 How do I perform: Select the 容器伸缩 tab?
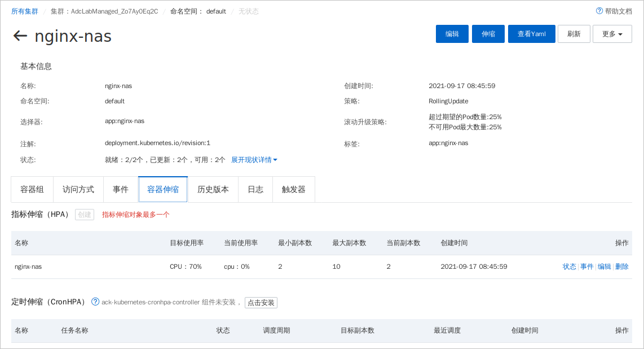(x=163, y=190)
